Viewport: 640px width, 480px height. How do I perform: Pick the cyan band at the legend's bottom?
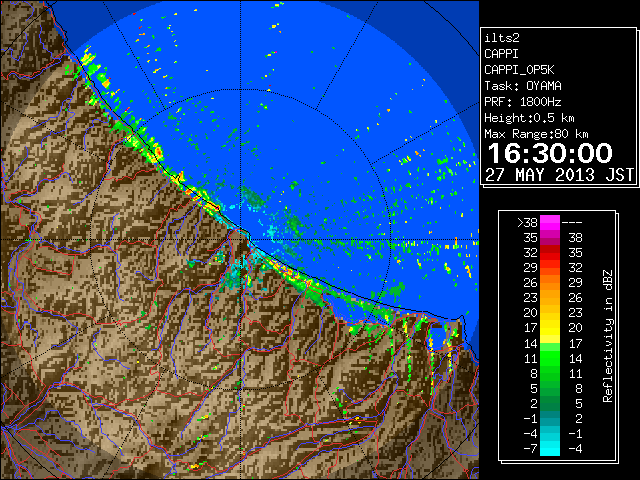point(550,448)
